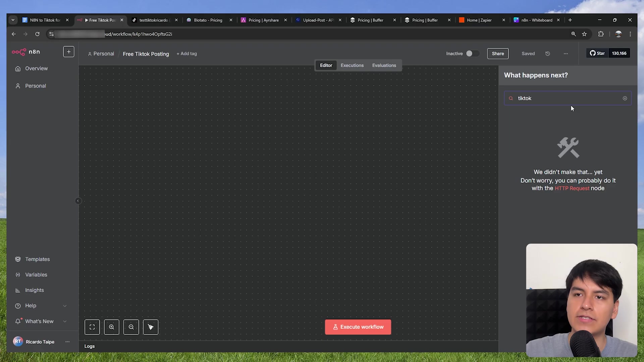The image size is (644, 362).
Task: Click the zoom-to-fit canvas button
Action: tap(92, 327)
